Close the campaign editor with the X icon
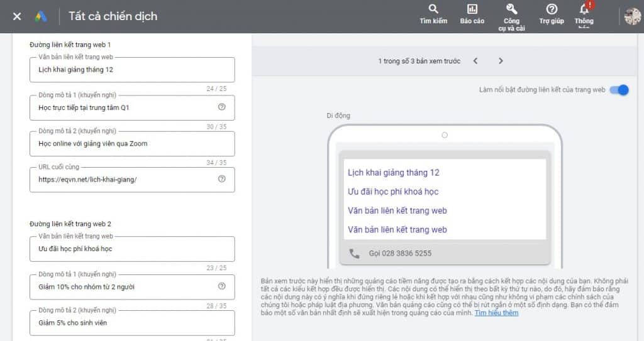This screenshot has width=644, height=341. 17,16
